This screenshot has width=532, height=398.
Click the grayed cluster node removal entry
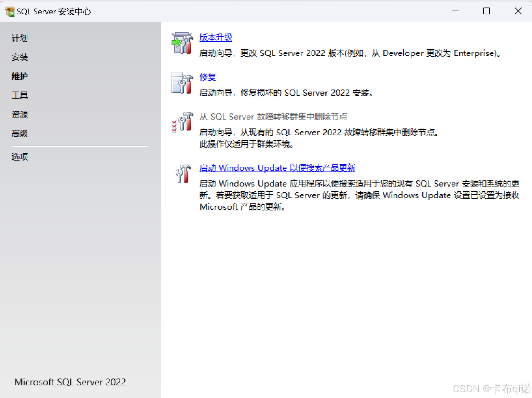click(273, 116)
